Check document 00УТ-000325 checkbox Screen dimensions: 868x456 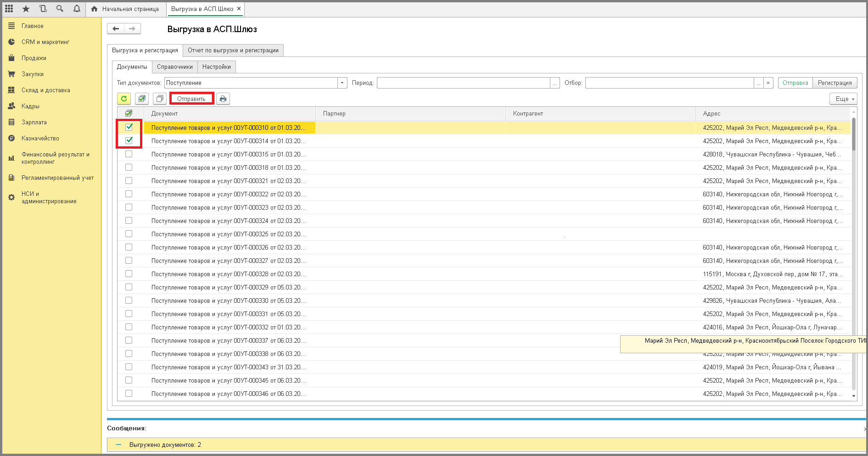pyautogui.click(x=129, y=234)
